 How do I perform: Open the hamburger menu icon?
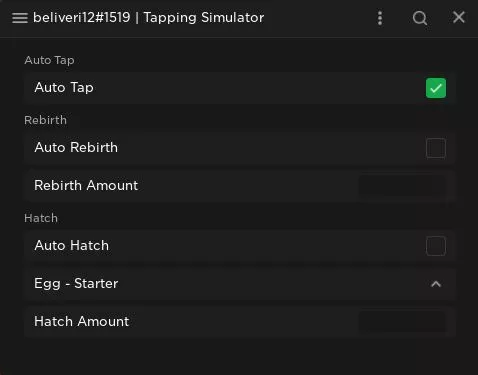tap(20, 18)
